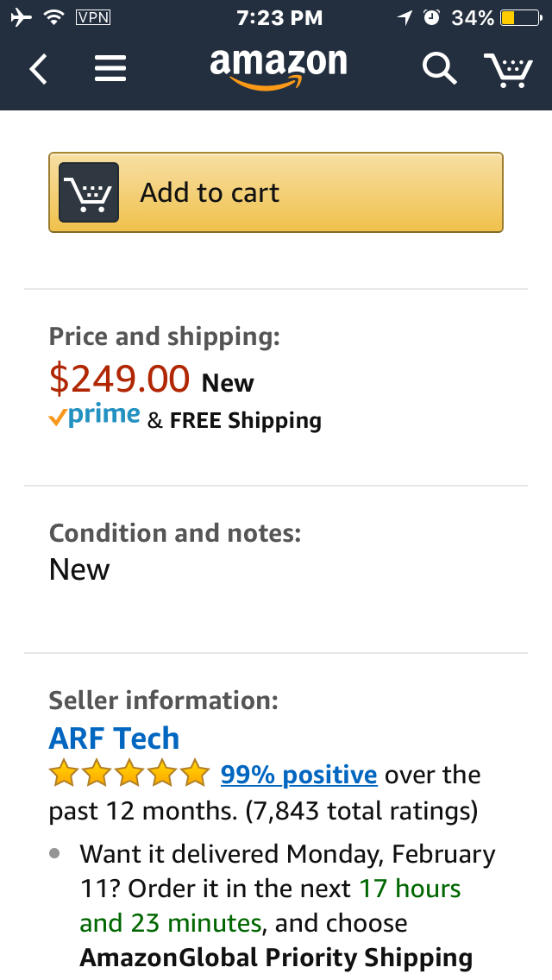Tap the Wi-Fi status icon
Screen dimensions: 552x980
[x=54, y=17]
